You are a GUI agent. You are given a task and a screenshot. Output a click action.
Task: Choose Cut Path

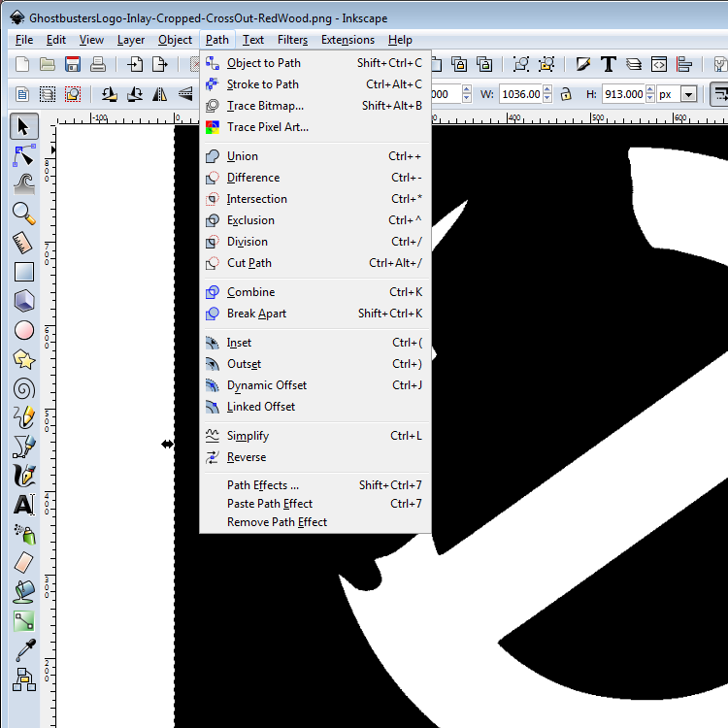coord(314,263)
